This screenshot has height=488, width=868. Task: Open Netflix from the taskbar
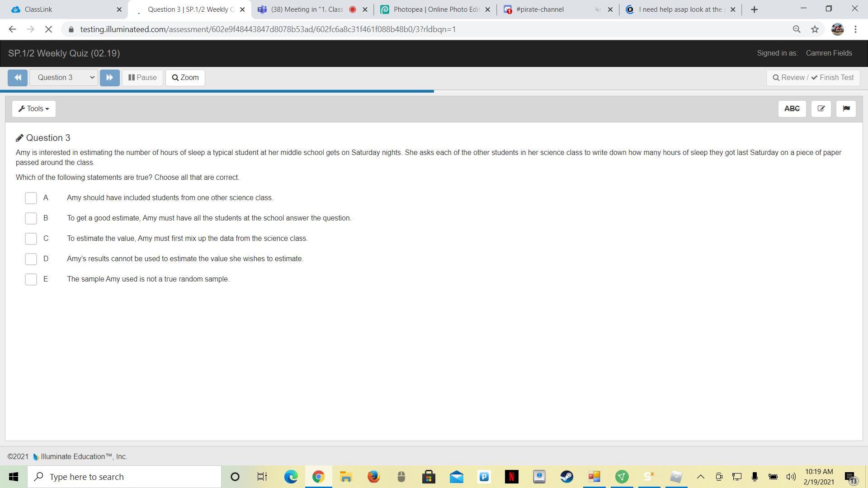(511, 477)
